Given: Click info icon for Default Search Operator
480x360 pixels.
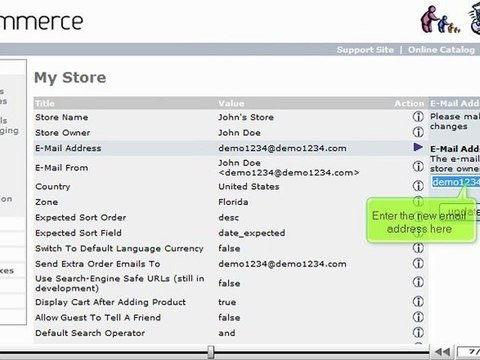Looking at the screenshot, I should (x=418, y=332).
